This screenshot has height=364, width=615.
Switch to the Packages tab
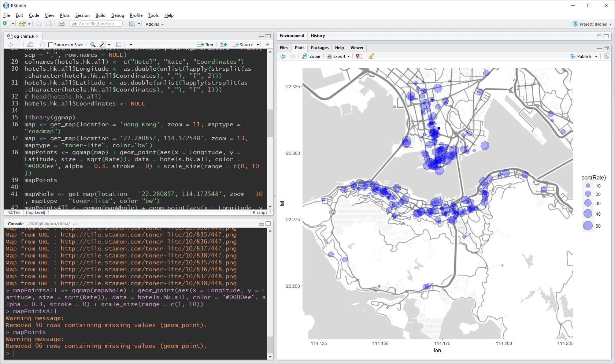click(320, 48)
